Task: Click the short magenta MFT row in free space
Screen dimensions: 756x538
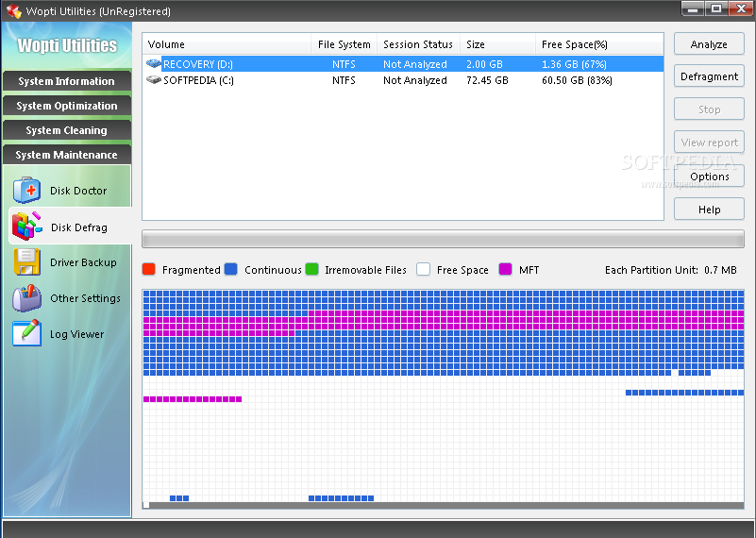Action: click(x=193, y=398)
